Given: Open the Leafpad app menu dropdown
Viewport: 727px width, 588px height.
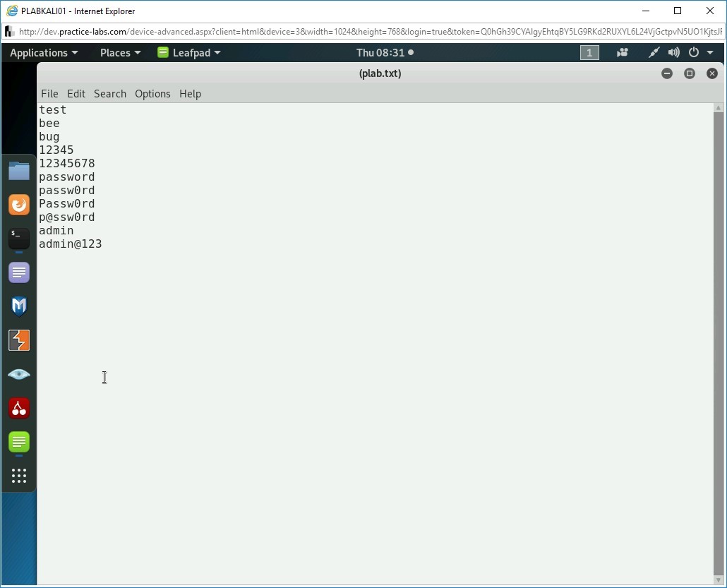Looking at the screenshot, I should (x=189, y=53).
